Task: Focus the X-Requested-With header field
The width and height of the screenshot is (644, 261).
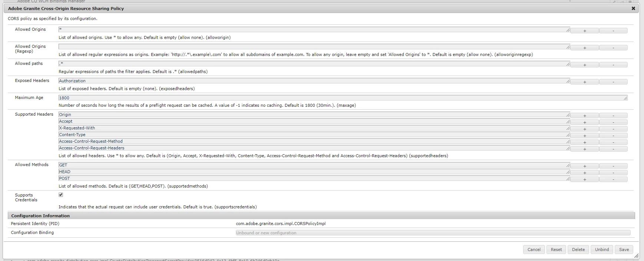Action: tap(314, 128)
